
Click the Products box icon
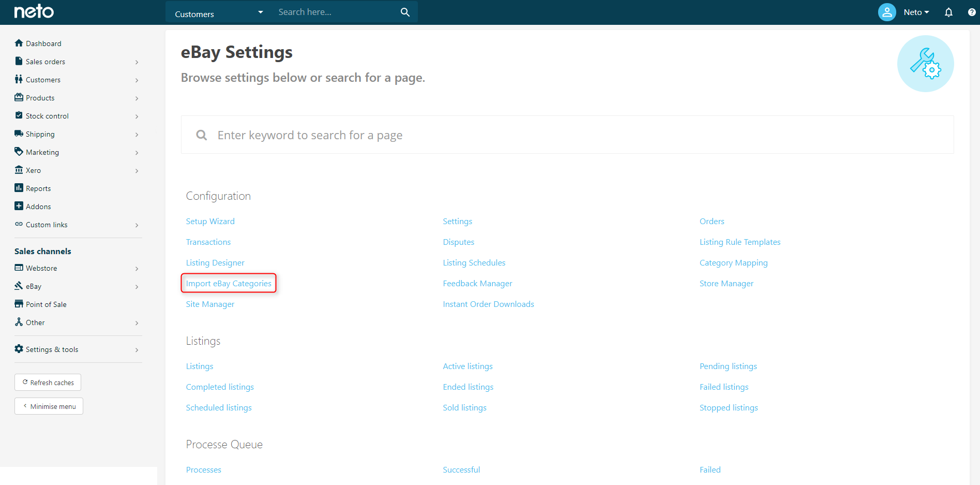[x=19, y=97]
